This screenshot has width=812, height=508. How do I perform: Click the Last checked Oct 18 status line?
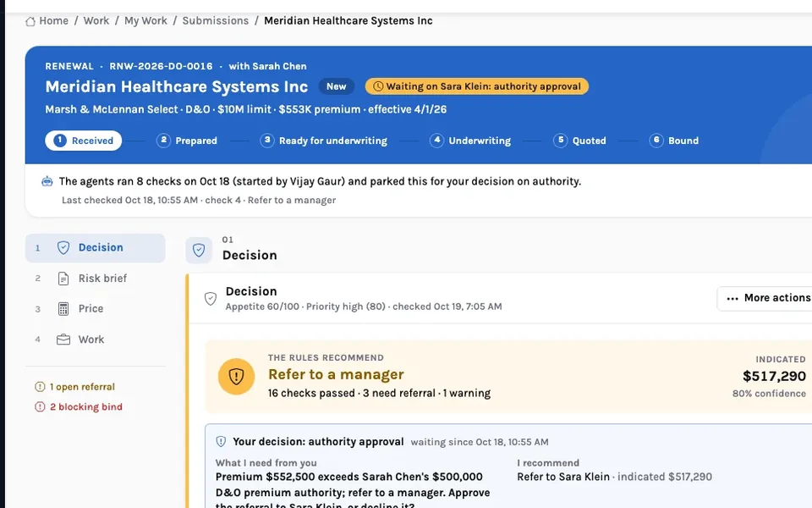point(199,200)
